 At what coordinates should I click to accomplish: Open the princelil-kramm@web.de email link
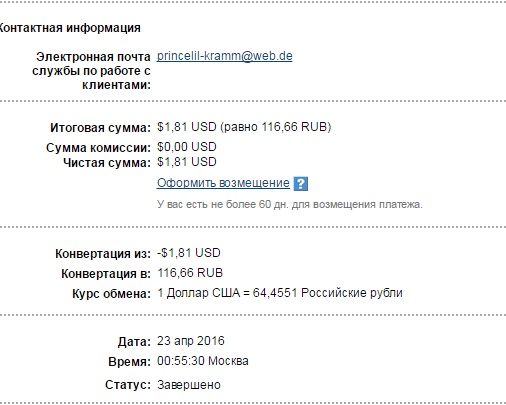click(225, 56)
